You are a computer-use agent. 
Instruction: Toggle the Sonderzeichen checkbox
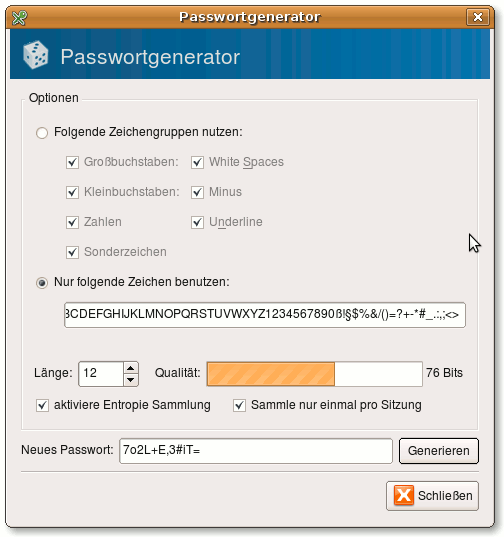click(x=72, y=252)
